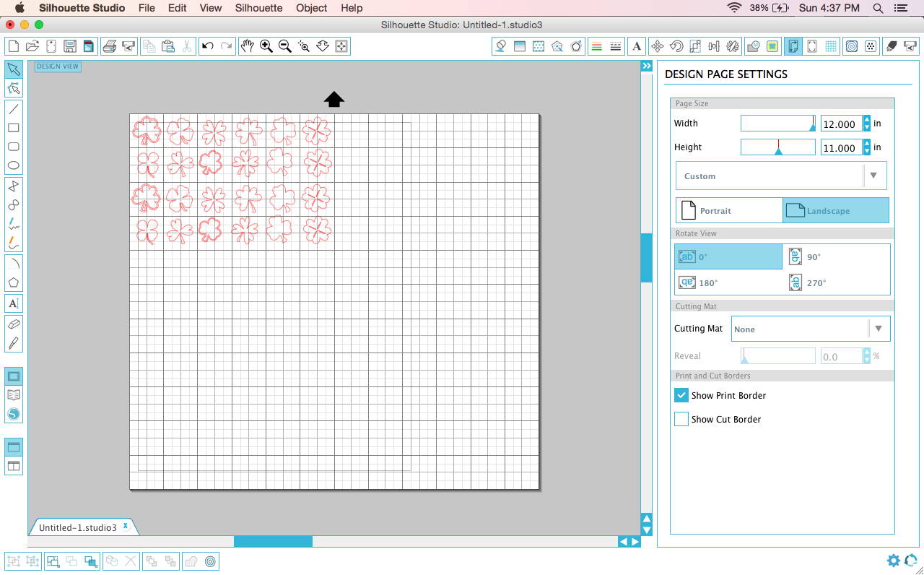Open the Object menu
The width and height of the screenshot is (924, 575).
click(x=312, y=8)
